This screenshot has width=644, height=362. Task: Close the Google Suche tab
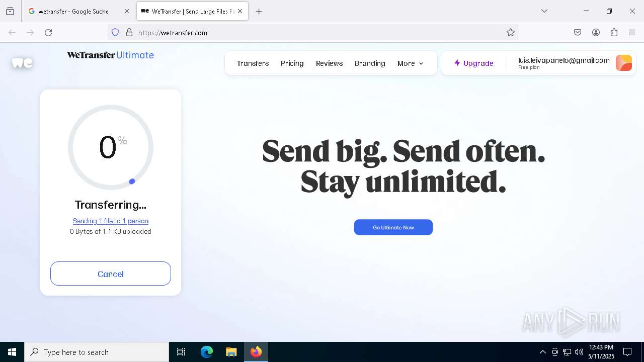click(127, 11)
